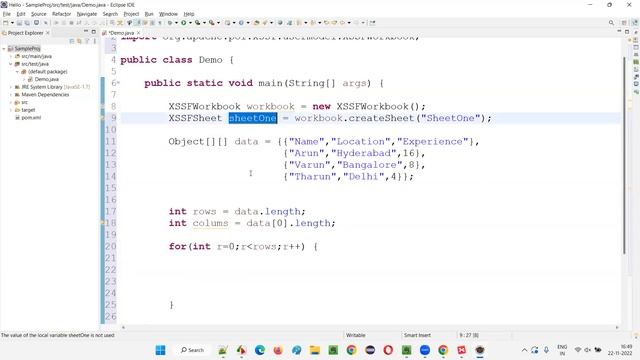Click the highlighted sheetOne variable in code
Screen dimensions: 640x360
(253, 118)
